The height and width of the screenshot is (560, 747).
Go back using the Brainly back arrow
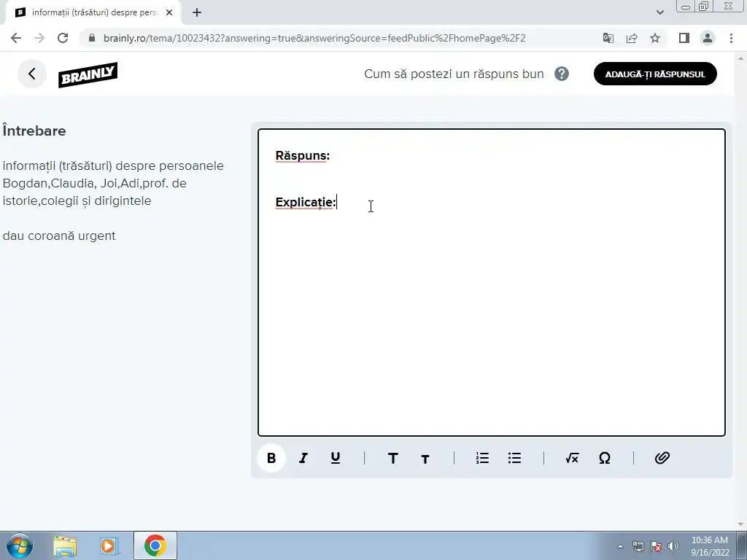[32, 74]
